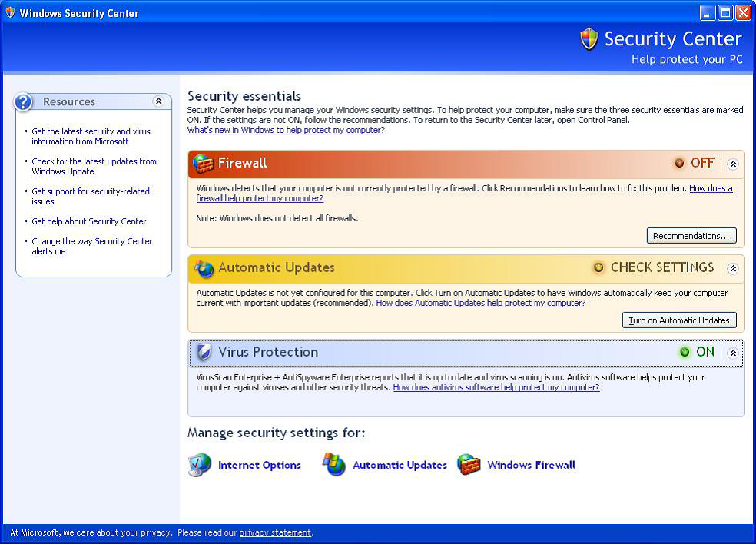Minimize the Windows Security Center window
Screen dimensions: 756x544
(x=708, y=12)
